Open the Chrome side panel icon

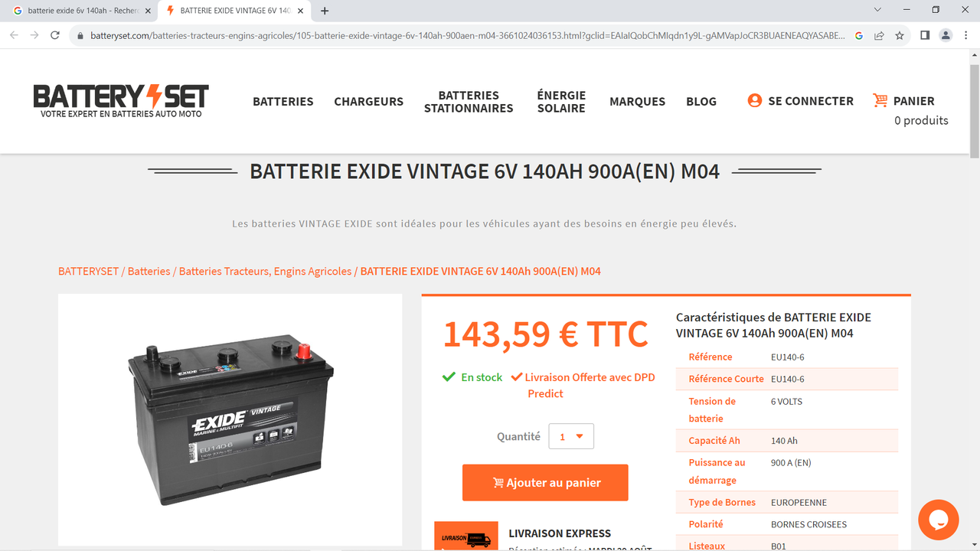pos(925,35)
